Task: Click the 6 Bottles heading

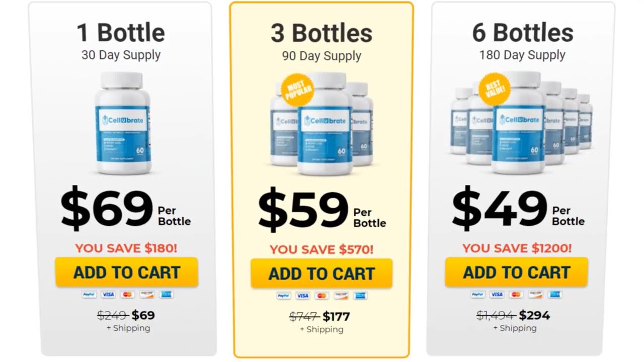Action: (522, 33)
